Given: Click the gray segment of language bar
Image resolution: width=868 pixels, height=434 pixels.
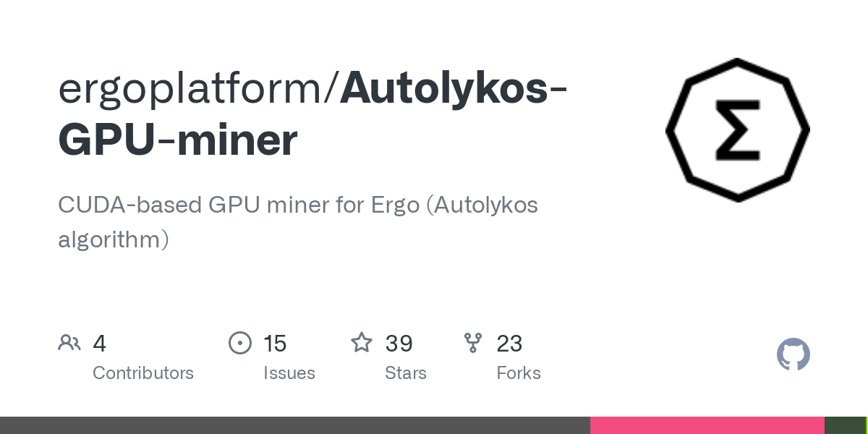Looking at the screenshot, I should point(295,425).
